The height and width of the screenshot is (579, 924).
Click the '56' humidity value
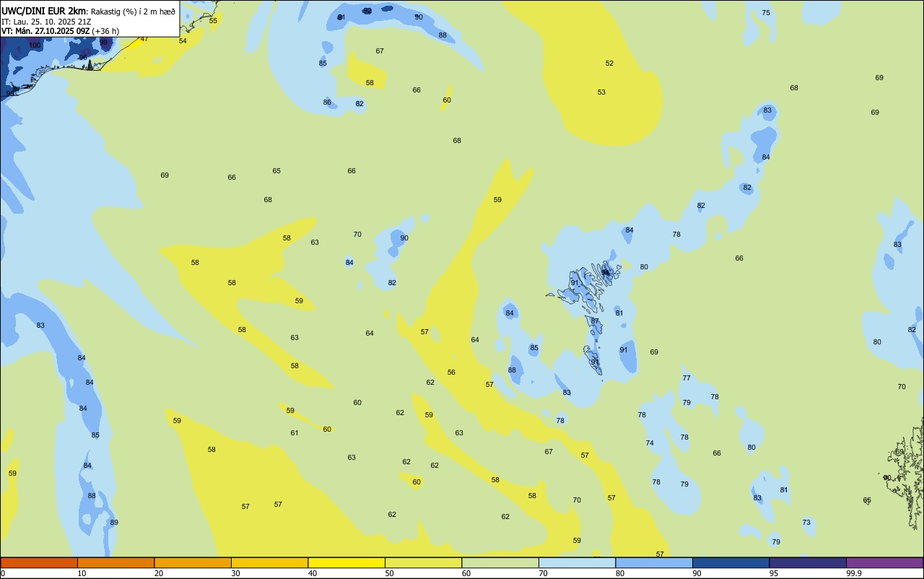tap(451, 373)
